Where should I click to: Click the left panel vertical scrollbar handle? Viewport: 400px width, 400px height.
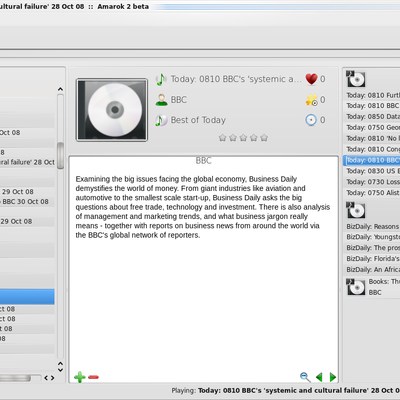point(60,156)
